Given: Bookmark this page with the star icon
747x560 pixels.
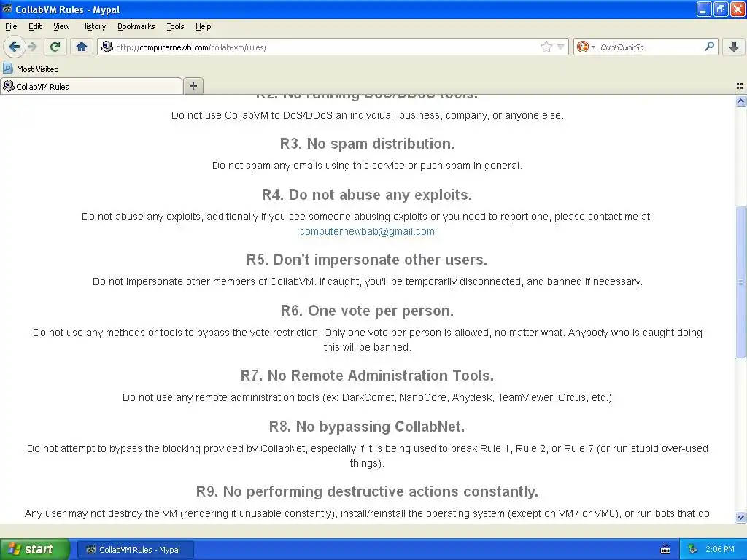Looking at the screenshot, I should click(x=546, y=47).
